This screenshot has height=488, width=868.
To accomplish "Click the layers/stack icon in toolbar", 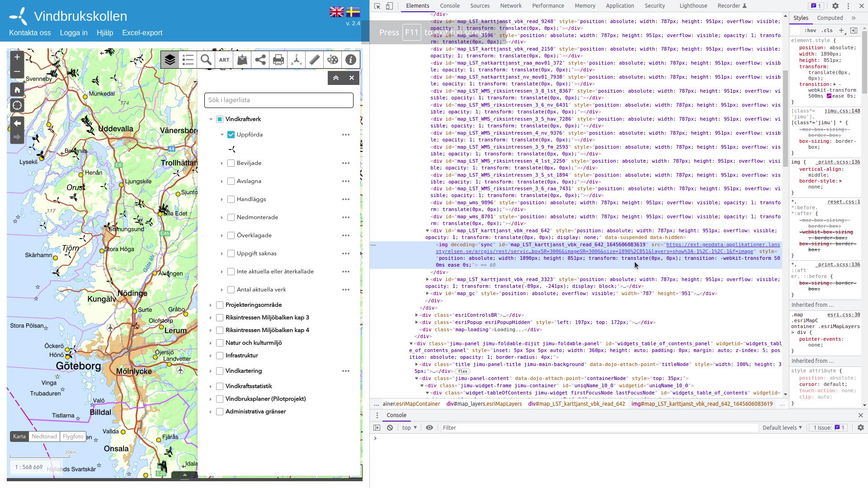I will [x=170, y=60].
